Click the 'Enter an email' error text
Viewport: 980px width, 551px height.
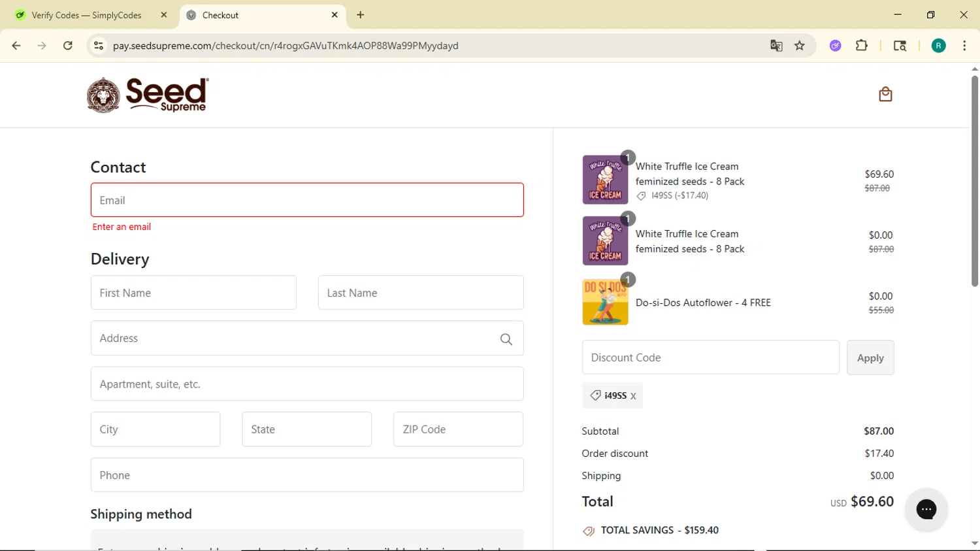122,227
